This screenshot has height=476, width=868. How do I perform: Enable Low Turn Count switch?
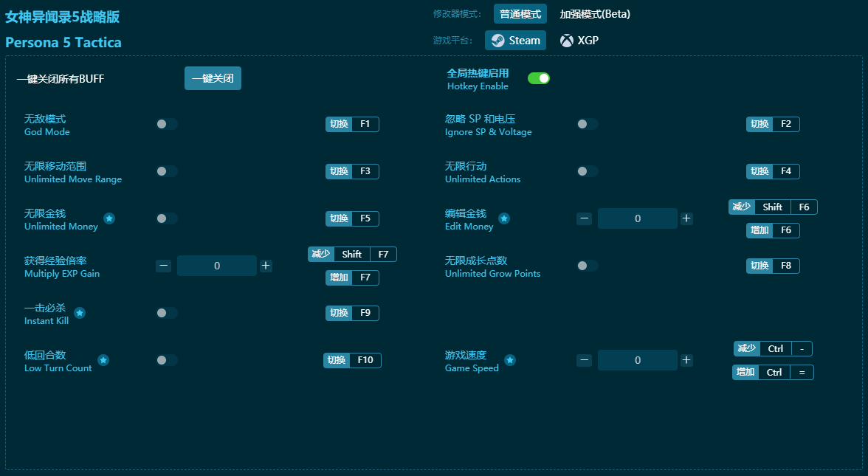(167, 360)
